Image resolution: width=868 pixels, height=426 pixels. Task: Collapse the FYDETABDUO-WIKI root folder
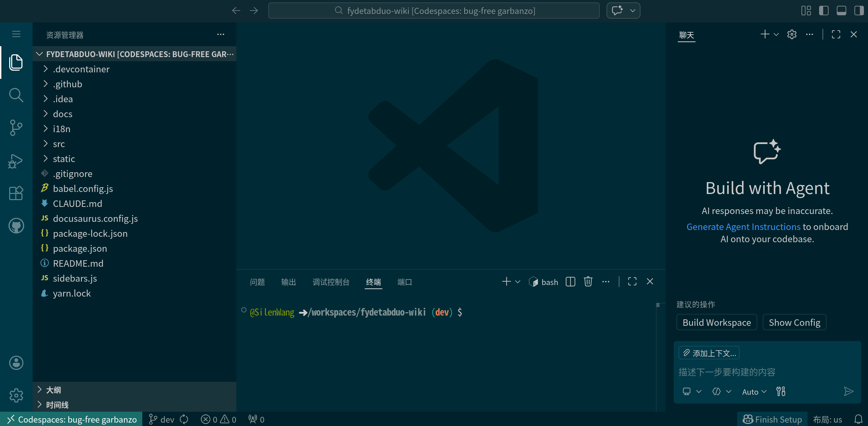coord(39,54)
